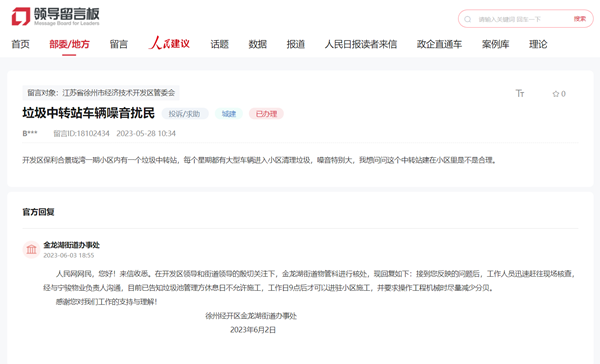
Task: Click the search magnifier icon
Action: tap(468, 19)
